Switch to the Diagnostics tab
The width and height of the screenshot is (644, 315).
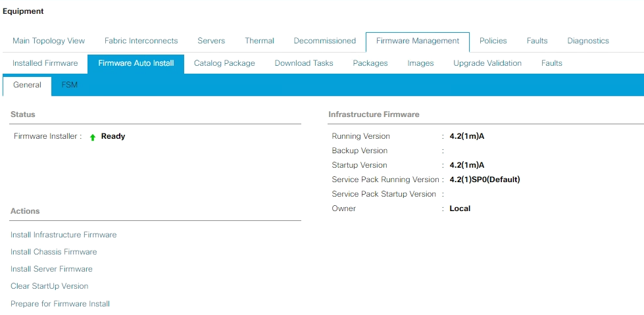point(588,41)
